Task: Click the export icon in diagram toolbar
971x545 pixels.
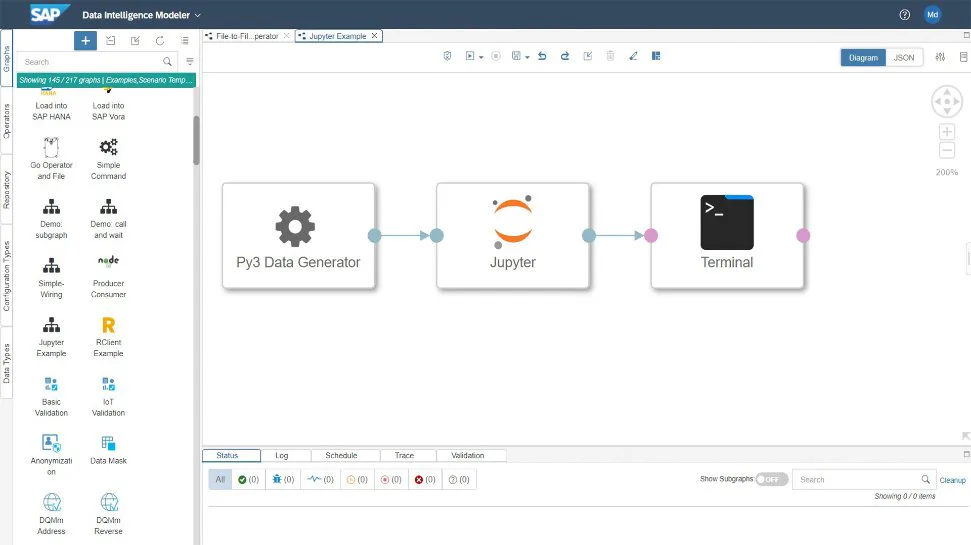Action: coord(588,56)
